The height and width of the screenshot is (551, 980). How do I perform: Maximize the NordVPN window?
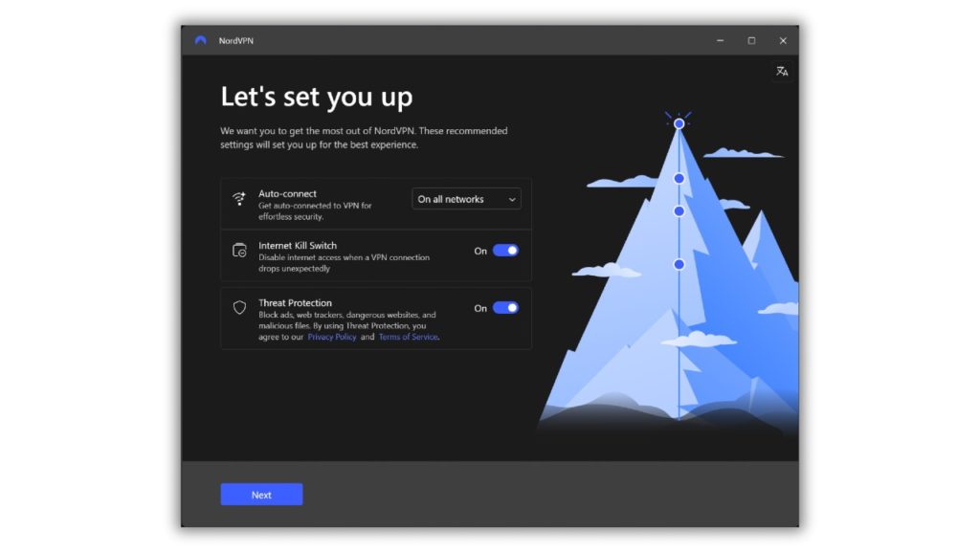click(x=751, y=40)
